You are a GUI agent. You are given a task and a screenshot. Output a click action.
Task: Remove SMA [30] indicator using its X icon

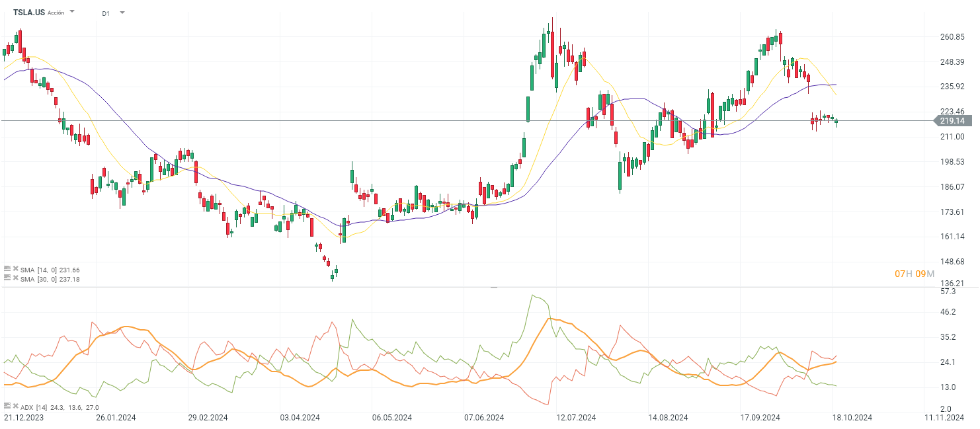[15, 278]
